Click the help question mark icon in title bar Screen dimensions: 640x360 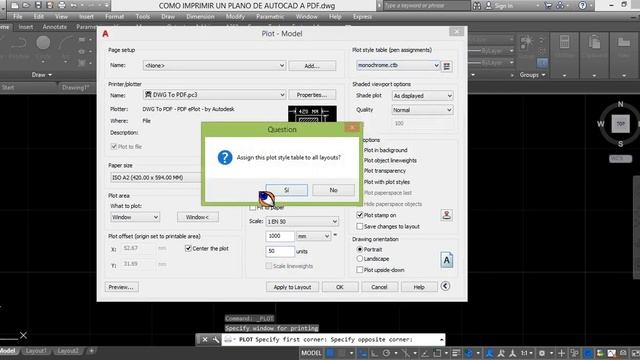pyautogui.click(x=582, y=5)
